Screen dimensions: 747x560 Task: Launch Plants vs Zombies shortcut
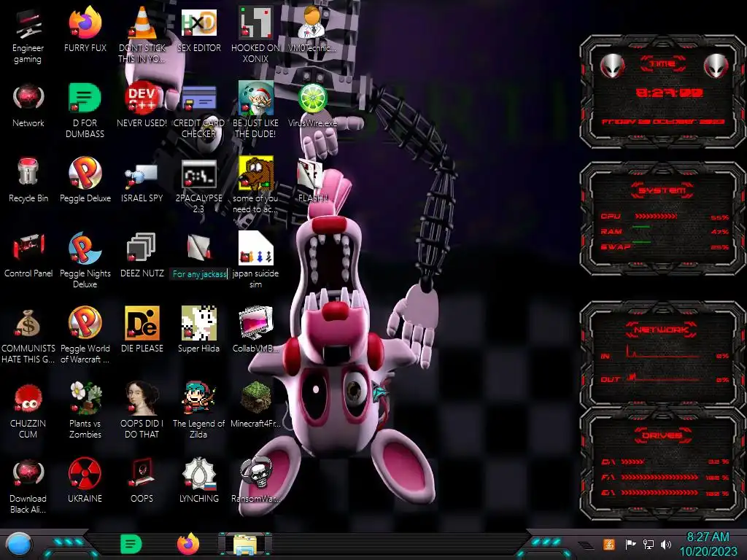(x=85, y=398)
